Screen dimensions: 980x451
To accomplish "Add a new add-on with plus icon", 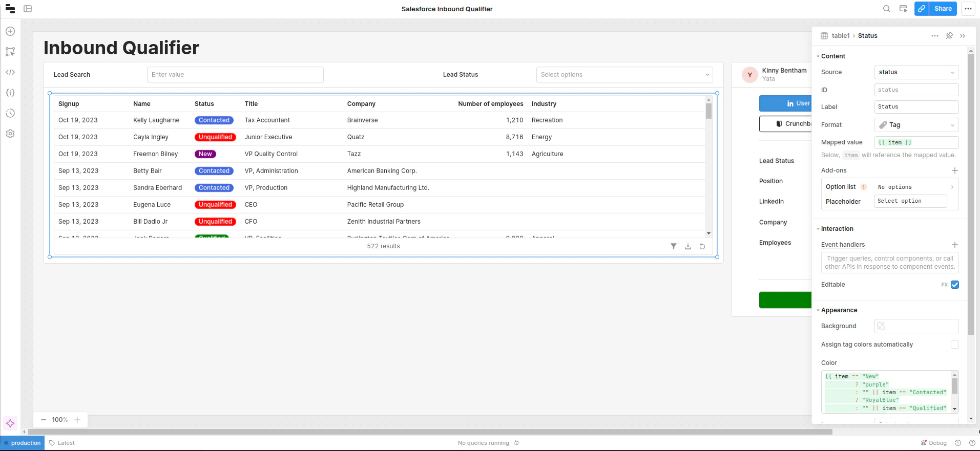I will 955,170.
